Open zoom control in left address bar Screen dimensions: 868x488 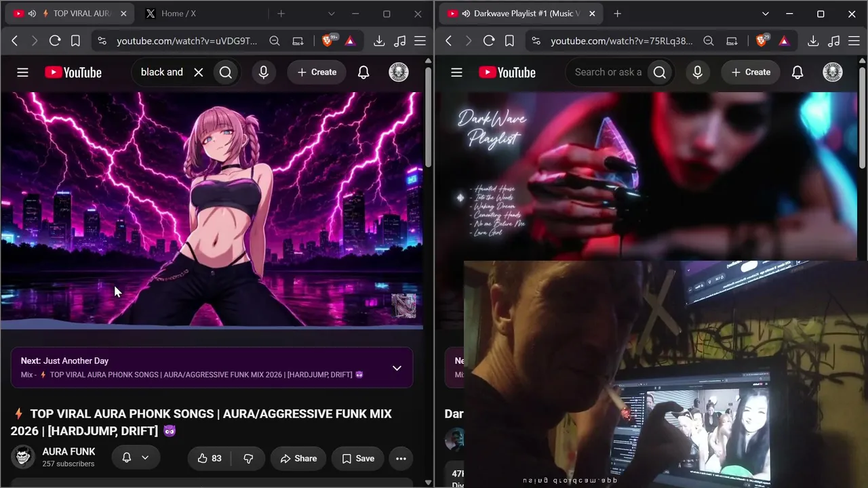tap(275, 41)
